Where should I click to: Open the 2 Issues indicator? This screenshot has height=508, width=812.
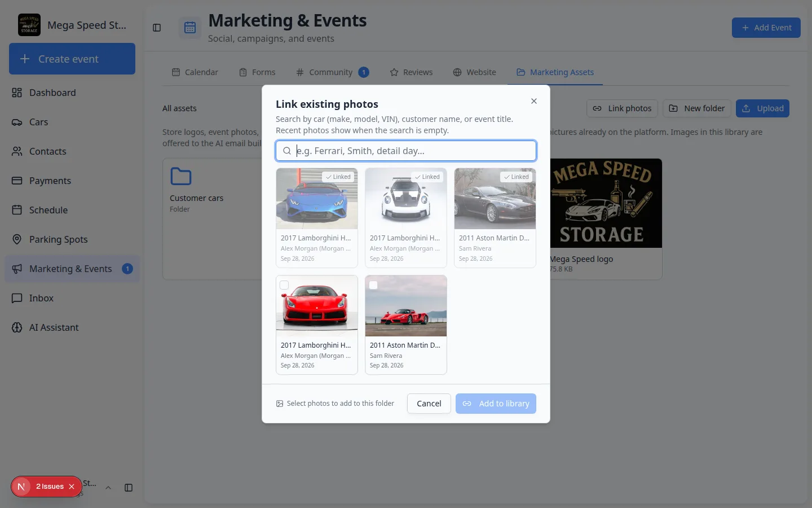click(50, 487)
